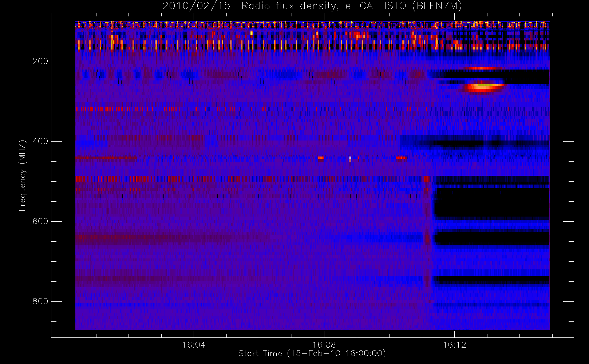
Task: Click the 600 frequency tick label
Action: coord(40,221)
